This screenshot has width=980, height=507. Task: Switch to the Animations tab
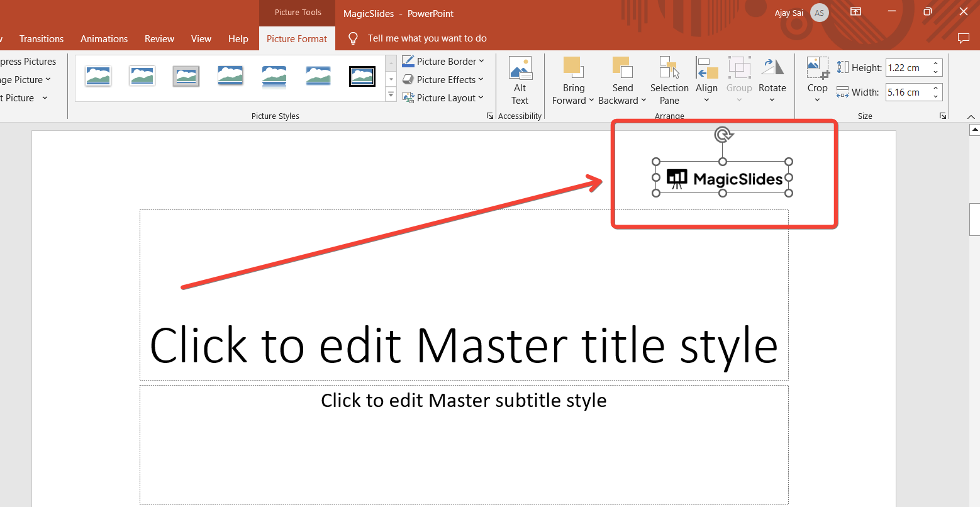coord(104,38)
